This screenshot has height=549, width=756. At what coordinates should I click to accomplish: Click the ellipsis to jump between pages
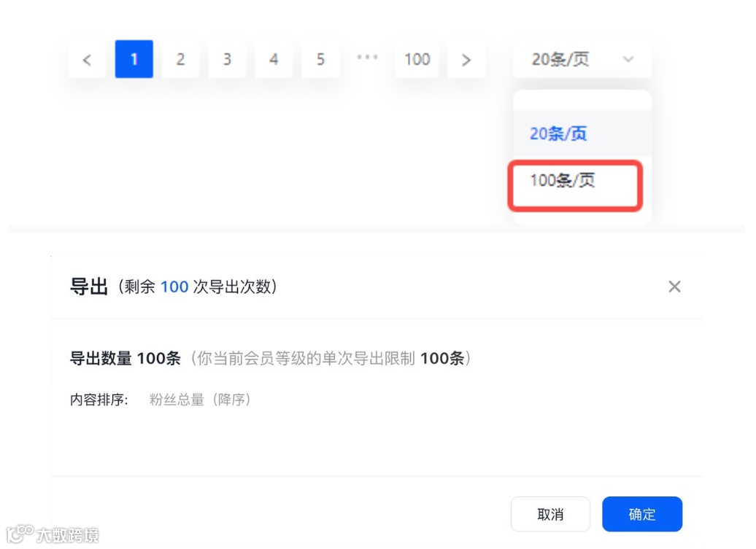[x=367, y=59]
